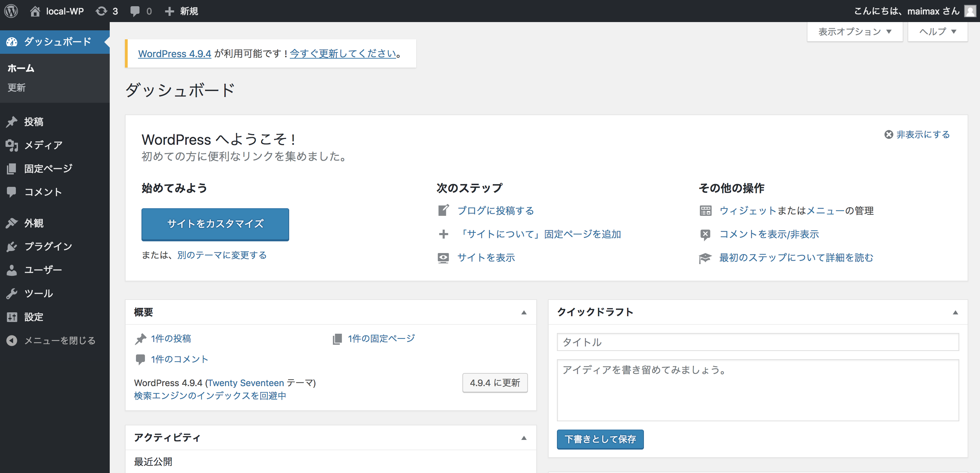Collapse the アクティビティ panel arrow
This screenshot has width=980, height=473.
coord(524,438)
